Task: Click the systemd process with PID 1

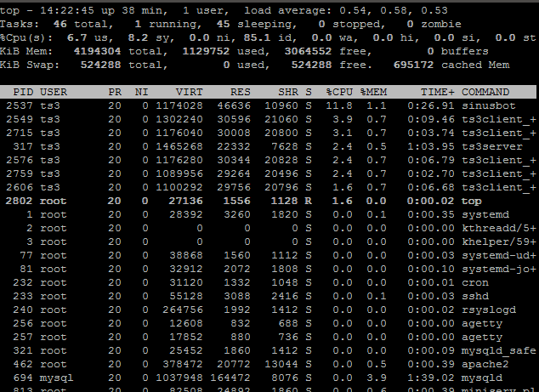Action: (268, 214)
